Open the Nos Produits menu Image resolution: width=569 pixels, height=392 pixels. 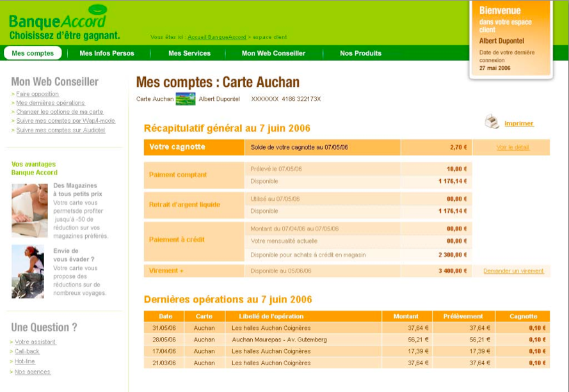361,53
